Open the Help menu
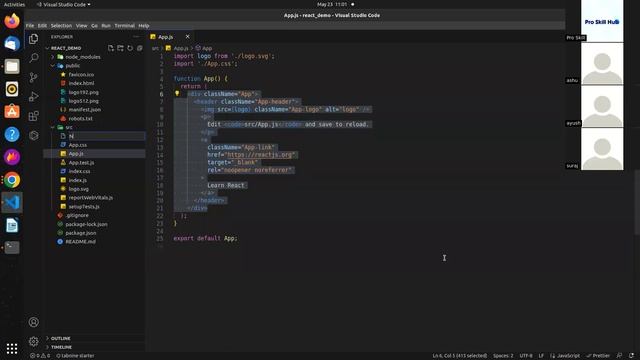The height and width of the screenshot is (360, 640). [144, 25]
